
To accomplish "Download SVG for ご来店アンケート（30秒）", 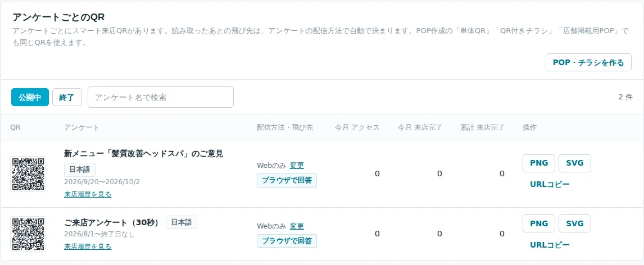I will click(x=574, y=223).
